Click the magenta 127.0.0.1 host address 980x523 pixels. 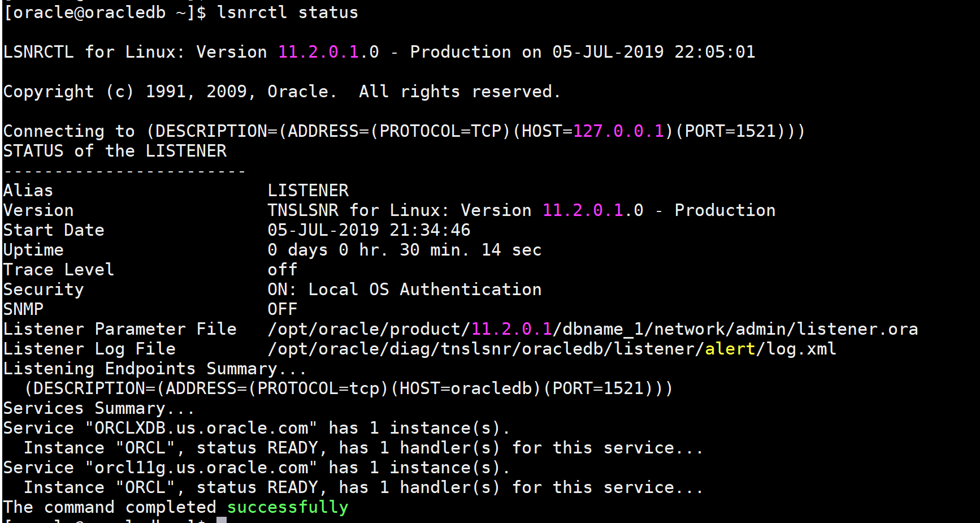pyautogui.click(x=618, y=131)
